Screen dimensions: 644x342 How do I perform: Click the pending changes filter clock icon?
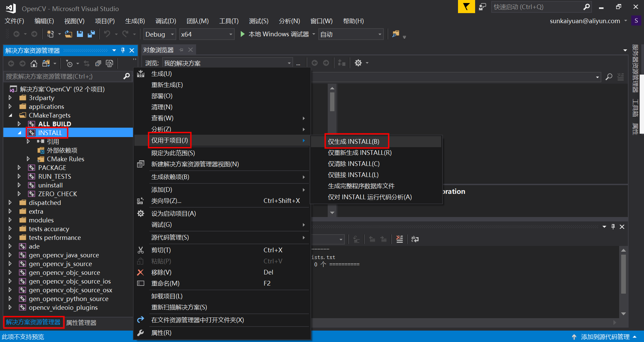(x=69, y=63)
